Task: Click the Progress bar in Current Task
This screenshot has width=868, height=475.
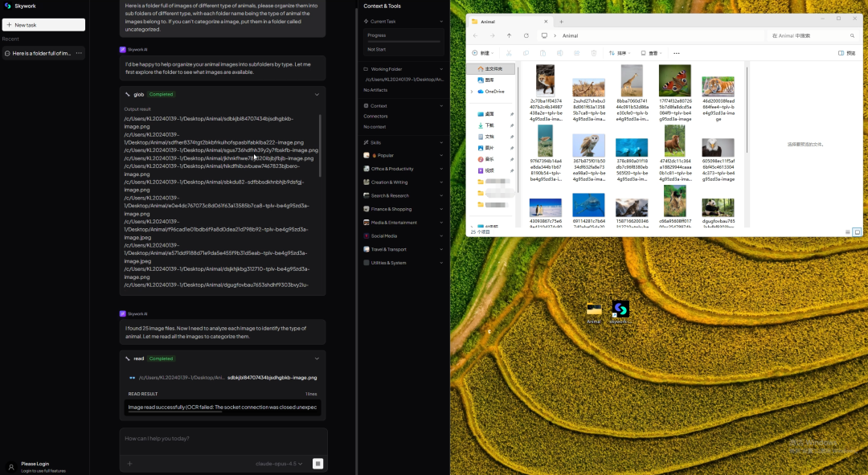Action: 403,42
